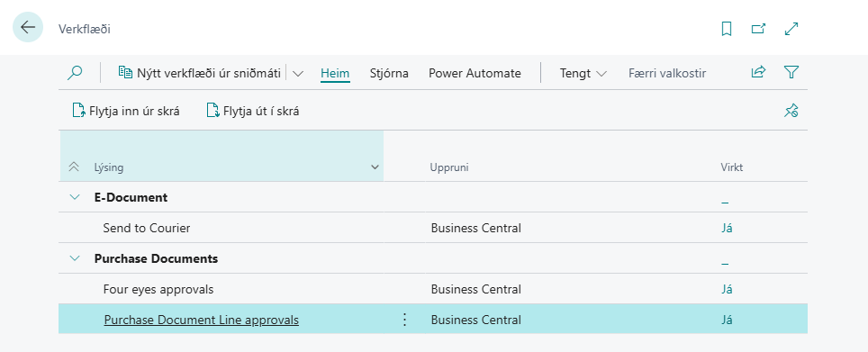
Task: Open the search magnifier icon
Action: (x=75, y=73)
